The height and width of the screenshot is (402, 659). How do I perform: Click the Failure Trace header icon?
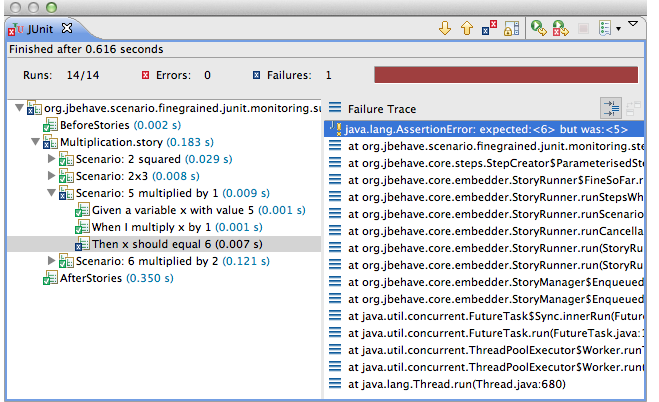pyautogui.click(x=335, y=108)
